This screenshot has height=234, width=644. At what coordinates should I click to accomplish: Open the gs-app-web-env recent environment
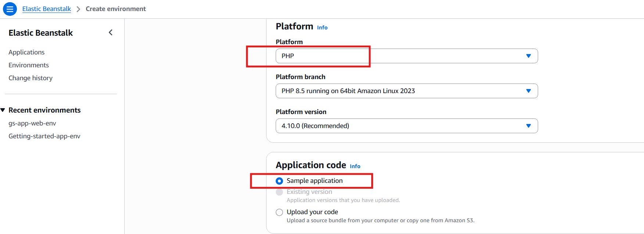point(32,123)
